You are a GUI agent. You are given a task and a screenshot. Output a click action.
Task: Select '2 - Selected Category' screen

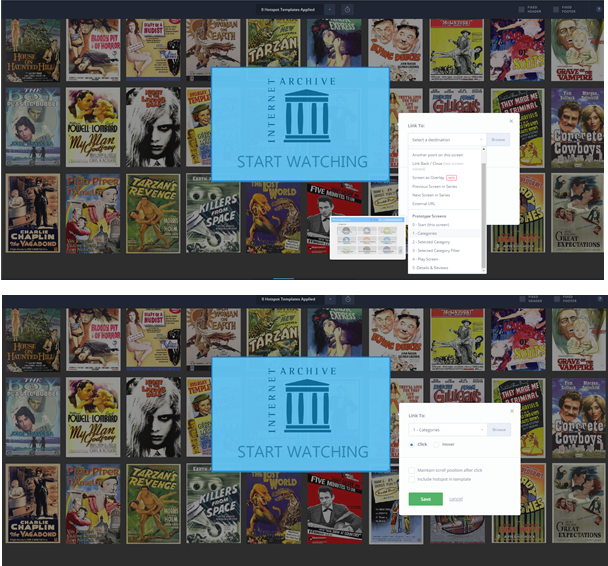pyautogui.click(x=431, y=242)
